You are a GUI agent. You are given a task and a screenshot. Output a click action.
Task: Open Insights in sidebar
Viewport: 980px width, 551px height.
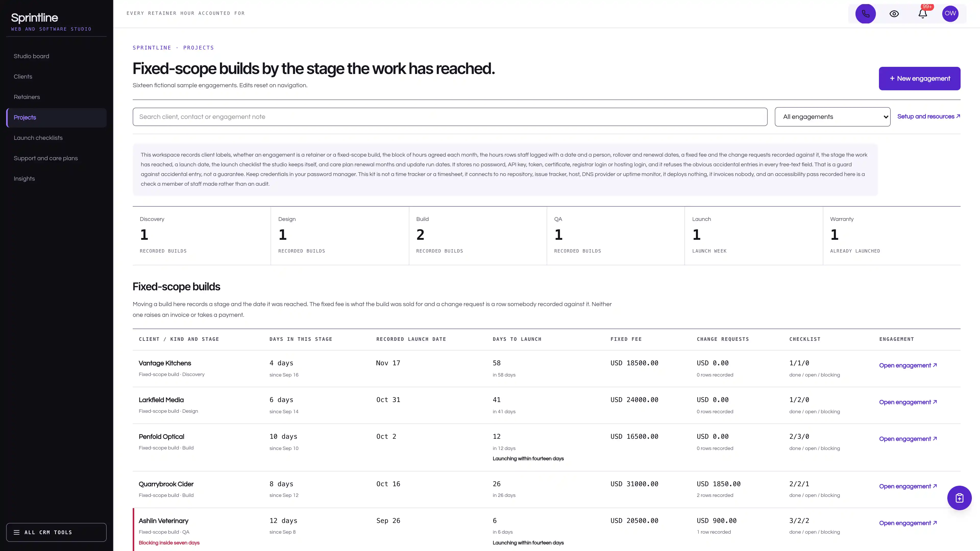(56, 179)
